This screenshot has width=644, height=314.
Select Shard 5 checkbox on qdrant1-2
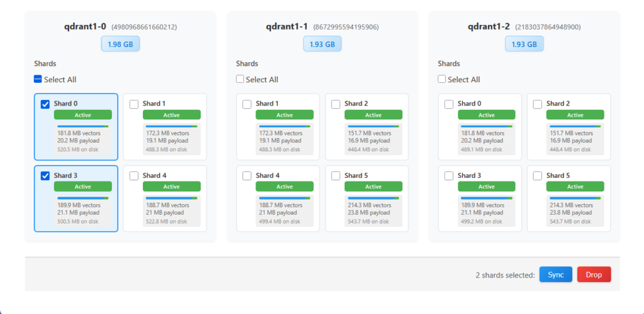(x=538, y=176)
